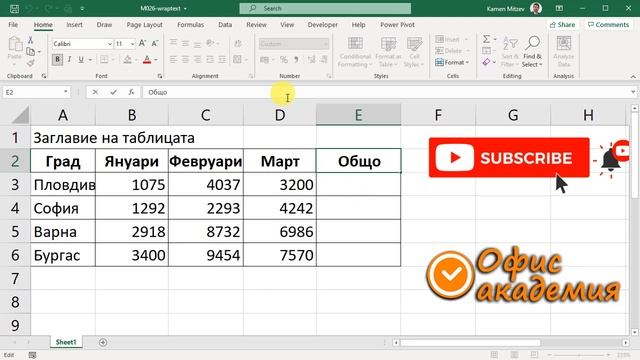Cancel the edit with formula bar X
The image size is (640, 360).
tap(95, 92)
